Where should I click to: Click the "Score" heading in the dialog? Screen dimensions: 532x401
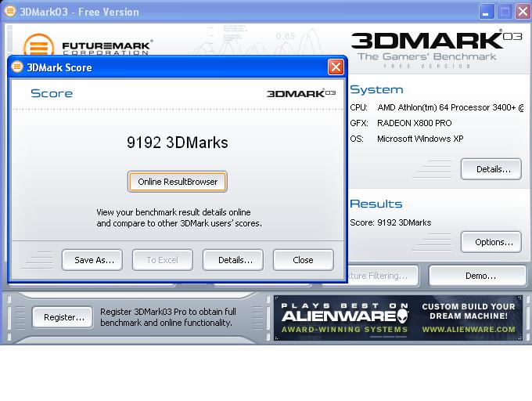(x=52, y=93)
